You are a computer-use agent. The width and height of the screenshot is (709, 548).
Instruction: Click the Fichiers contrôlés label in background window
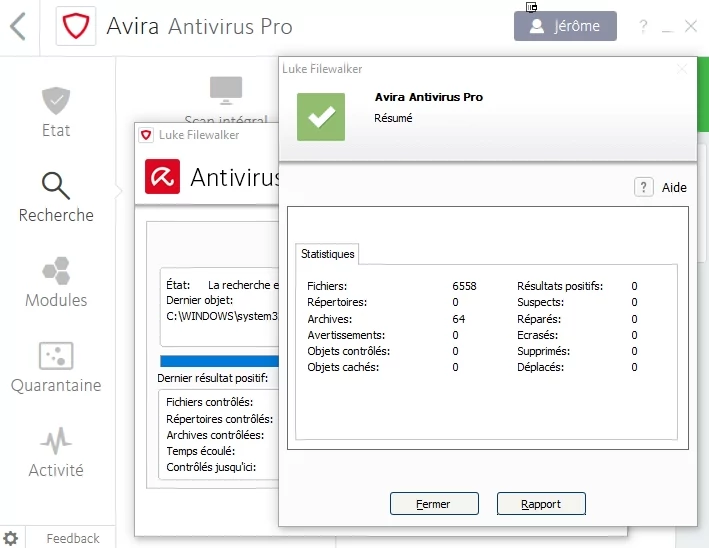(x=209, y=402)
